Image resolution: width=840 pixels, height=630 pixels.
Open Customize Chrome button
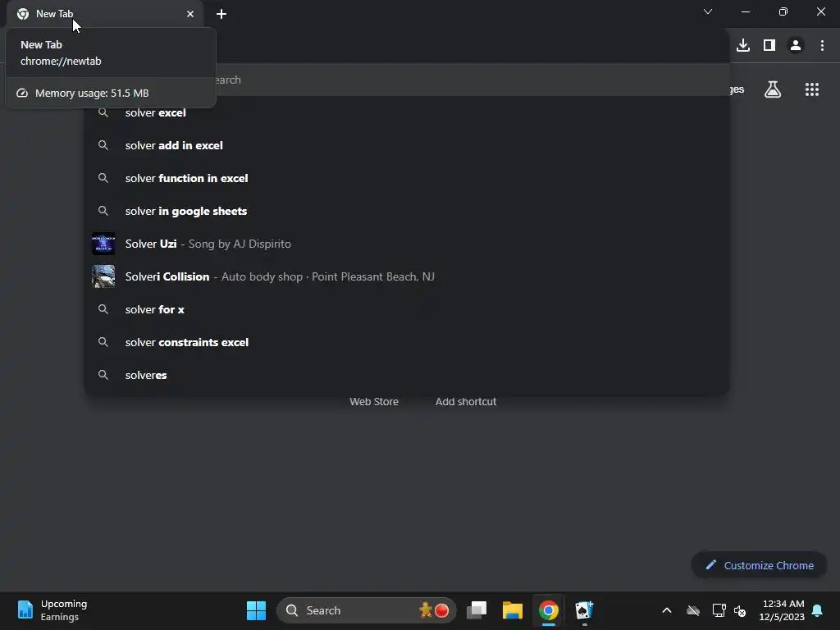pyautogui.click(x=759, y=565)
